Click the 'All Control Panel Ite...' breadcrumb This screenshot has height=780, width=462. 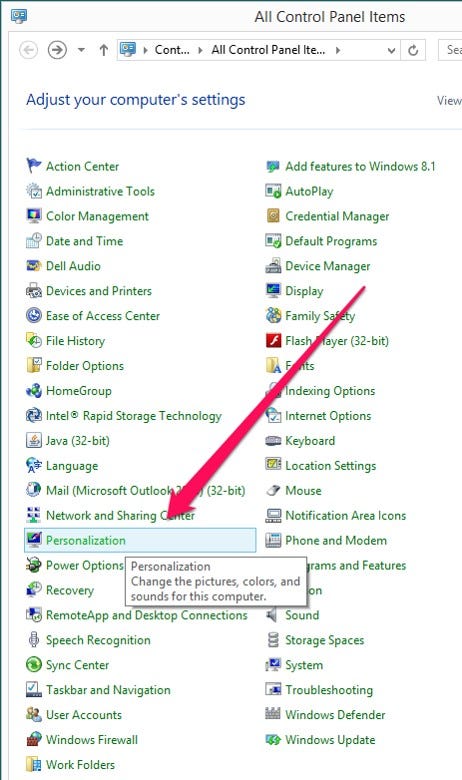click(x=268, y=50)
